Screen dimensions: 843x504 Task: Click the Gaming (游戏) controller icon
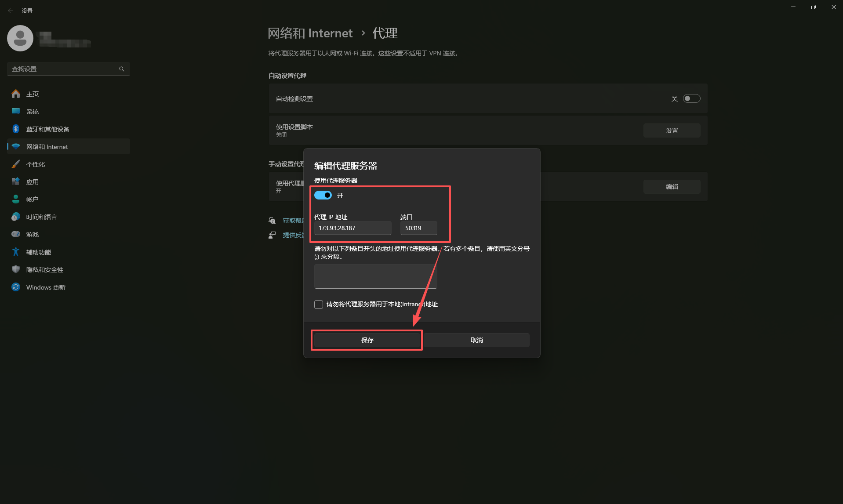[16, 235]
